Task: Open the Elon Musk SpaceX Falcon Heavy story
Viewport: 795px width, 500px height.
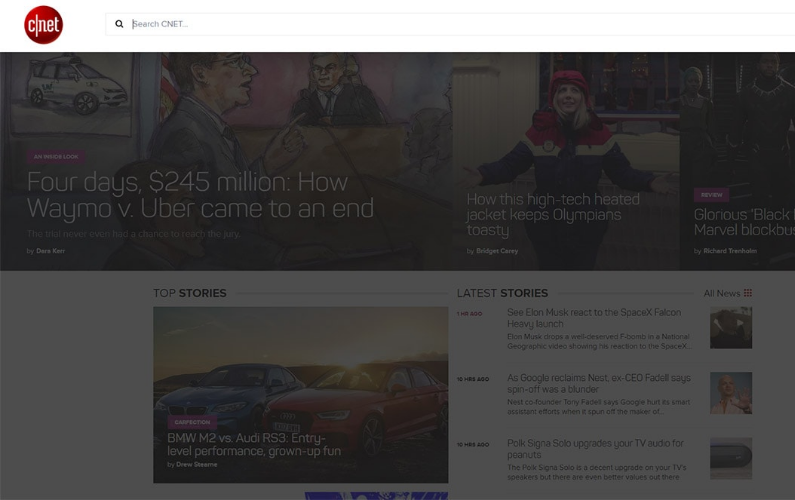Action: (x=594, y=318)
